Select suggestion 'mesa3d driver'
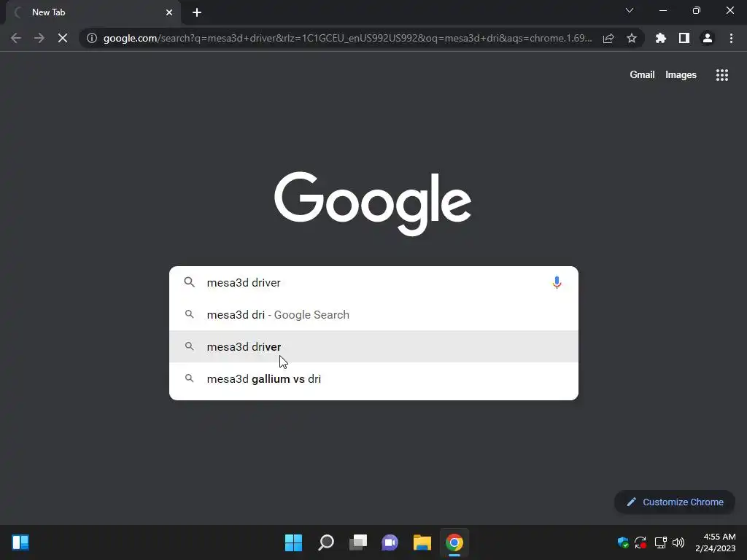The image size is (747, 560). [x=374, y=346]
